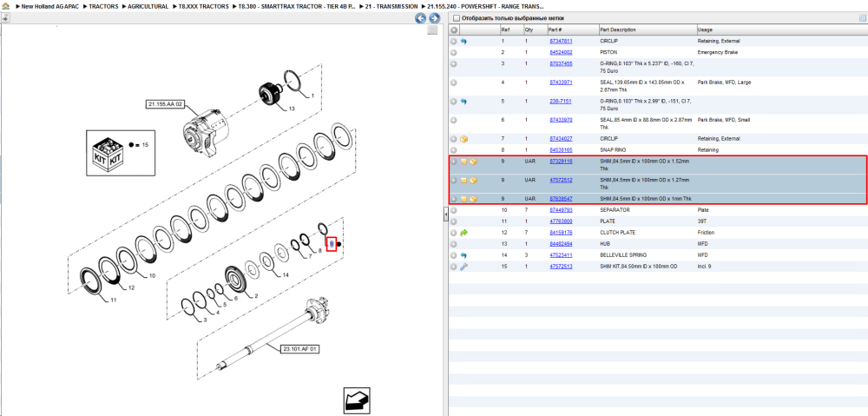Sort by the Ref column header
Image resolution: width=868 pixels, height=416 pixels.
tap(510, 30)
